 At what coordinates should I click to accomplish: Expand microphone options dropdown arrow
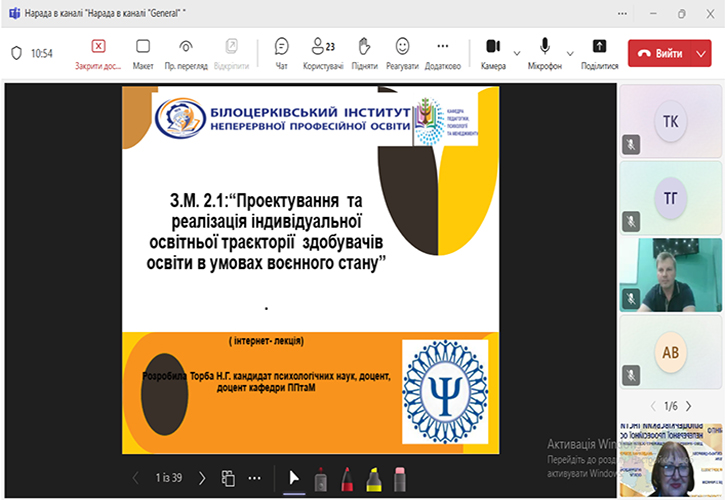click(x=570, y=53)
